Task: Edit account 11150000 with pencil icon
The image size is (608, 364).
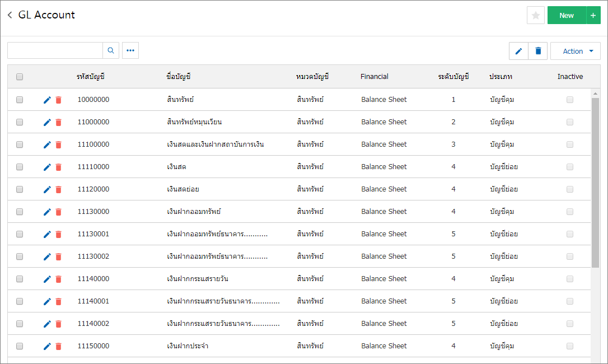Action: click(x=47, y=347)
